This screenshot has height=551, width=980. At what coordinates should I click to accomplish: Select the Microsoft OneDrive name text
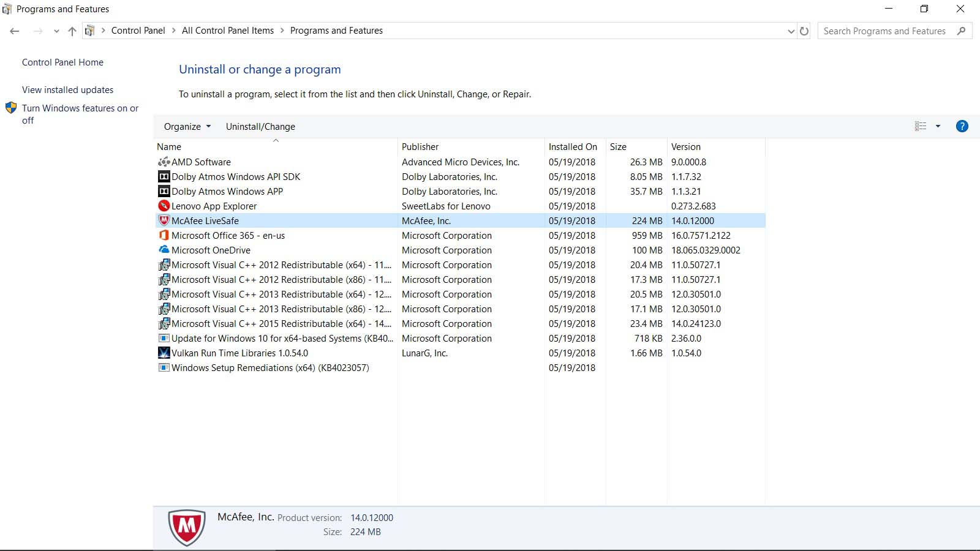coord(211,250)
